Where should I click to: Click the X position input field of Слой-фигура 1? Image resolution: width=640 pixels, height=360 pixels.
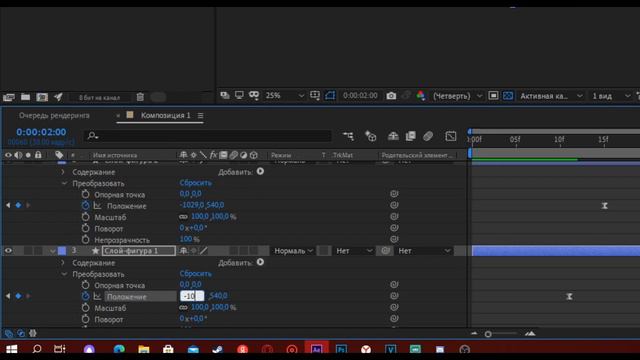coord(192,296)
